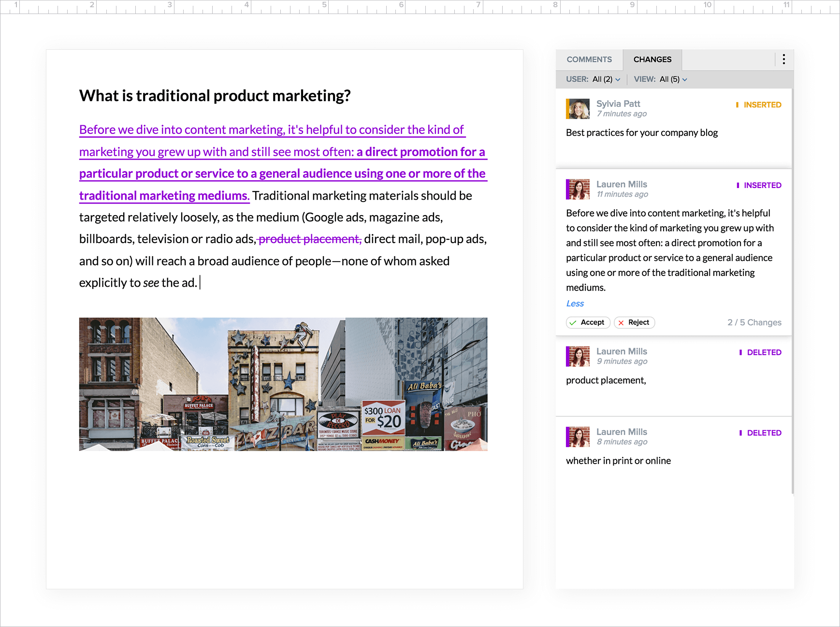Open the three-dot options menu
Screen dimensions: 840x627
783,59
